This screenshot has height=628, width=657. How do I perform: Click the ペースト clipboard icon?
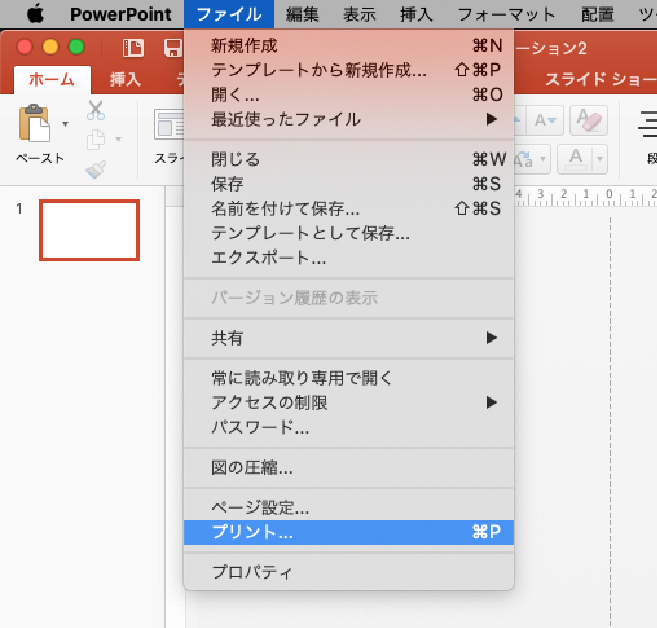tap(34, 123)
